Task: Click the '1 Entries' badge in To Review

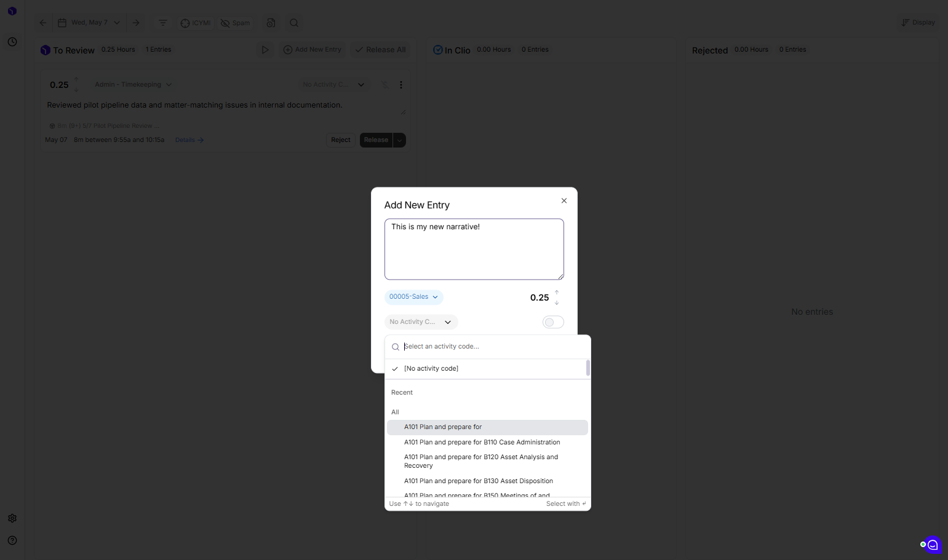Action: coord(159,50)
